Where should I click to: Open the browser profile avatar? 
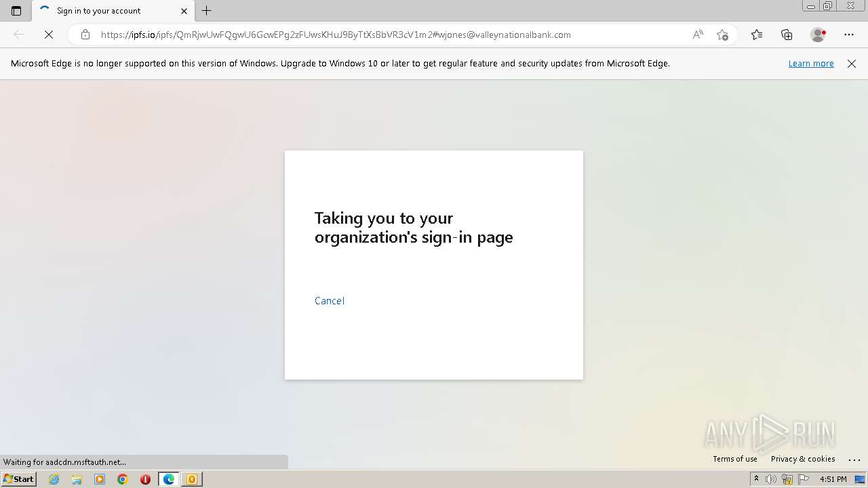(x=818, y=35)
